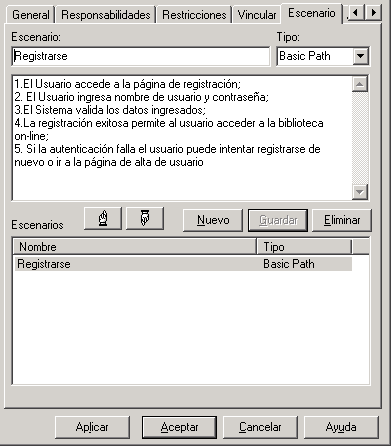Screen dimensions: 391x446
Task: Click the description scrollbar track
Action: click(x=360, y=138)
